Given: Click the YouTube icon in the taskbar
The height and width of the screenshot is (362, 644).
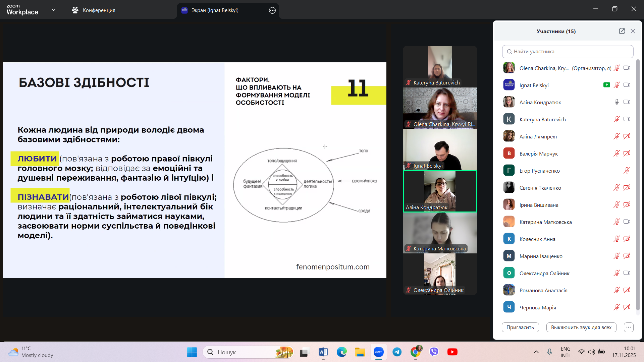Looking at the screenshot, I should click(452, 352).
